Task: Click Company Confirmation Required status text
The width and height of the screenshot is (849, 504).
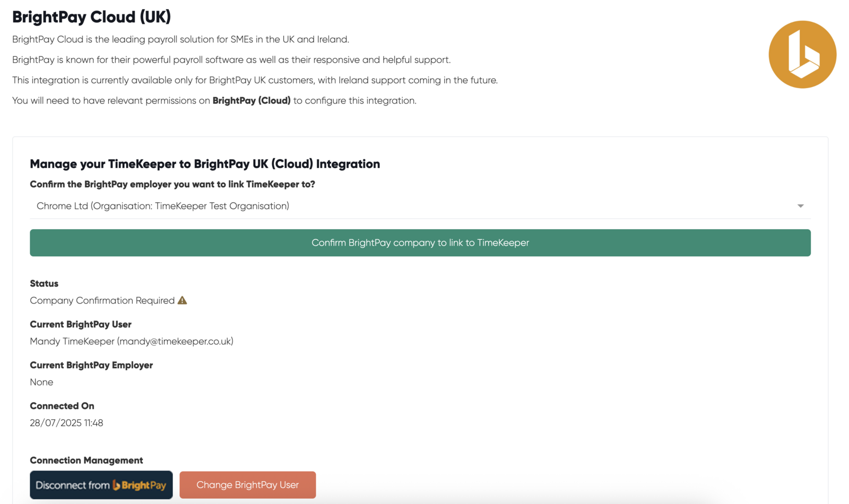Action: (x=102, y=300)
